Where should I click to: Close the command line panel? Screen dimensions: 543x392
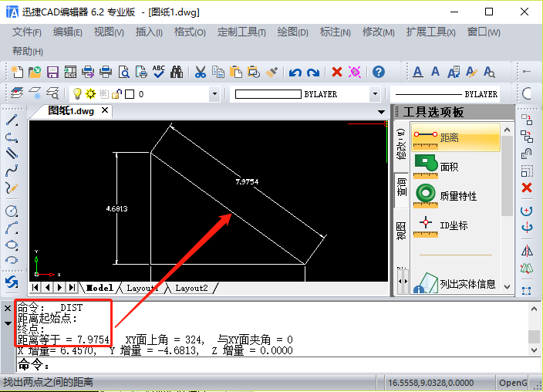click(8, 308)
